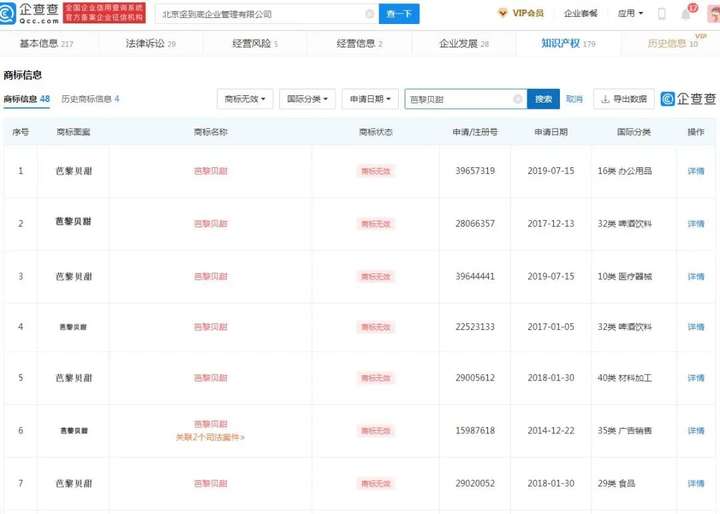
Task: Expand the 应用 dropdown
Action: point(630,13)
